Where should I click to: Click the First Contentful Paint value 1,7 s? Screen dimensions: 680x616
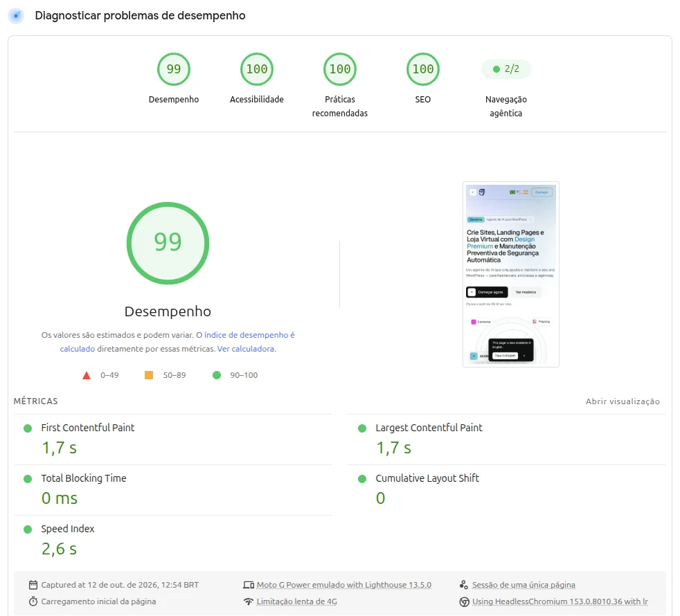coord(59,448)
